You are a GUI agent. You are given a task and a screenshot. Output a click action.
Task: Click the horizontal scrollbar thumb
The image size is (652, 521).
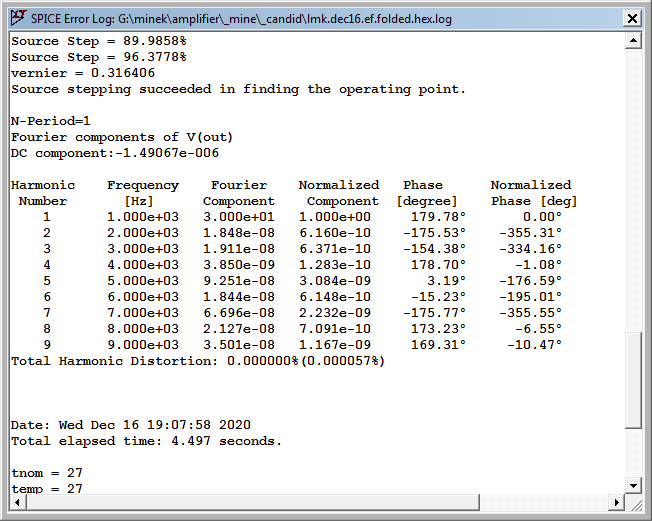(253, 502)
